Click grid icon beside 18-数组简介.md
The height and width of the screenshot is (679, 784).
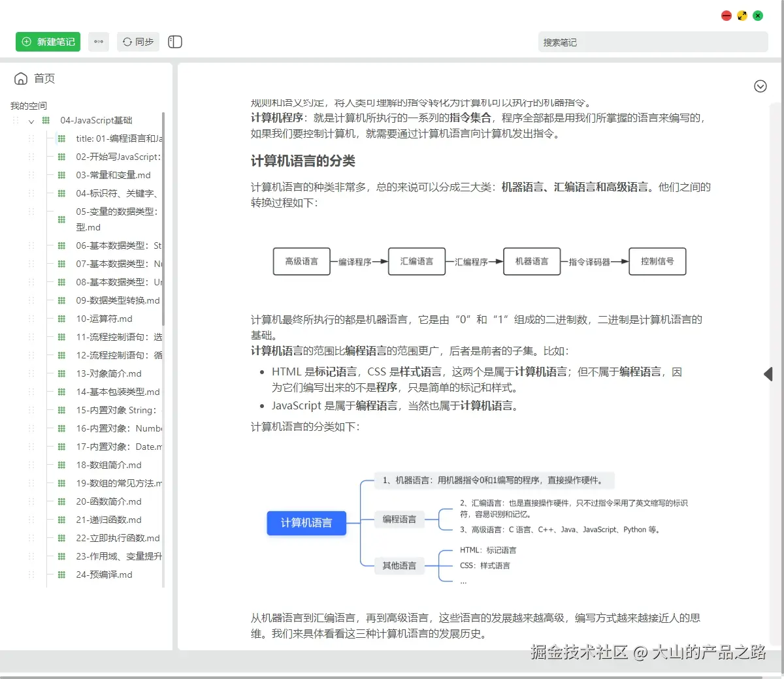[61, 465]
